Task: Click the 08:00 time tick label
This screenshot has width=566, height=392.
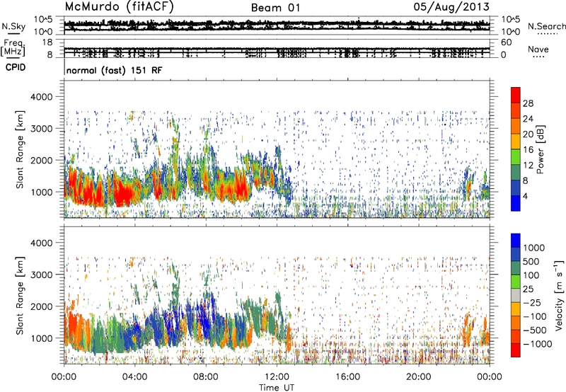Action: (206, 377)
